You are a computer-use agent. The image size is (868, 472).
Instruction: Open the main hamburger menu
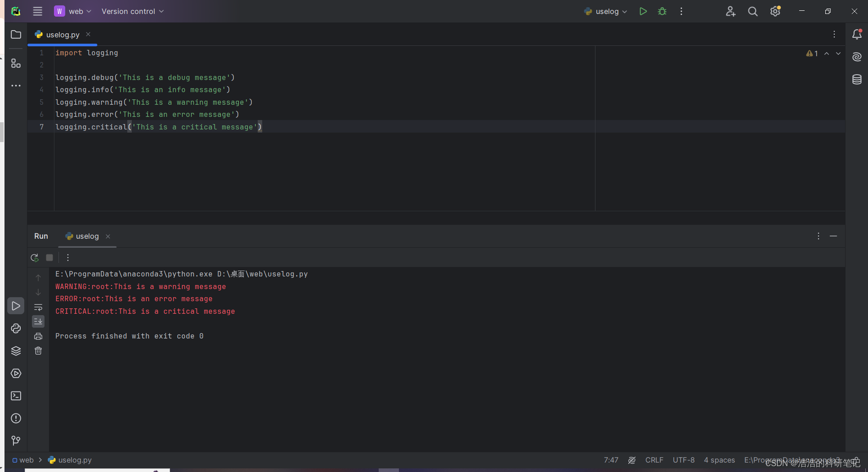[38, 11]
